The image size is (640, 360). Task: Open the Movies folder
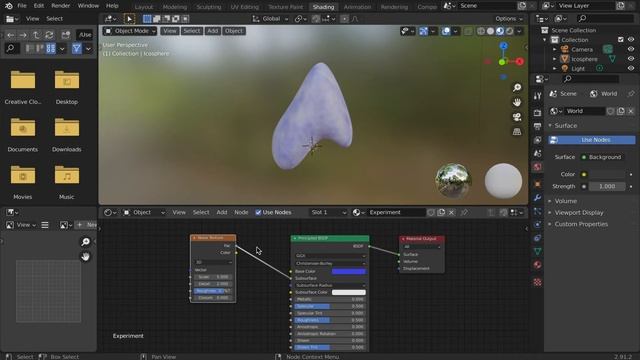23,182
